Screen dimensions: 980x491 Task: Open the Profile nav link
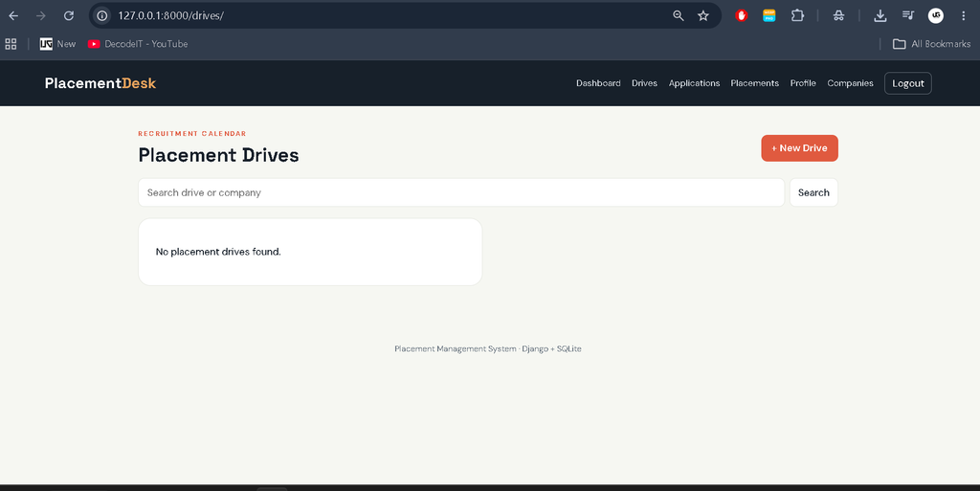tap(803, 83)
